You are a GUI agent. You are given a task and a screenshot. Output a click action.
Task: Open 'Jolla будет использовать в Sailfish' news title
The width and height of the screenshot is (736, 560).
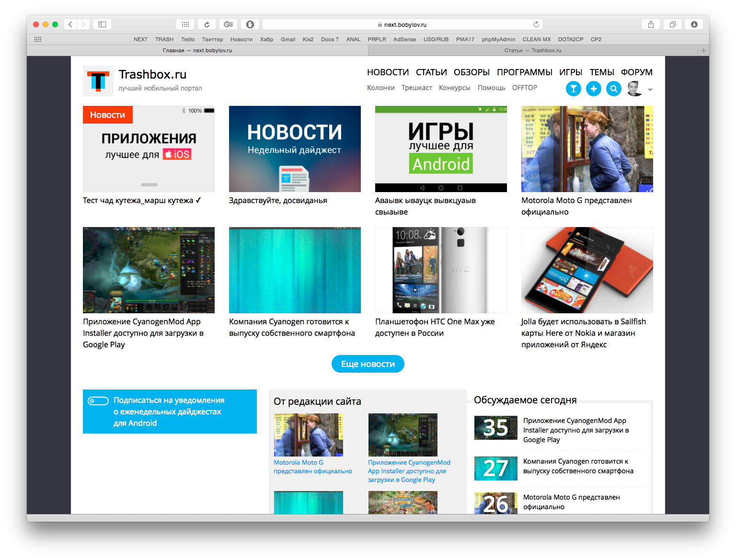(x=584, y=333)
